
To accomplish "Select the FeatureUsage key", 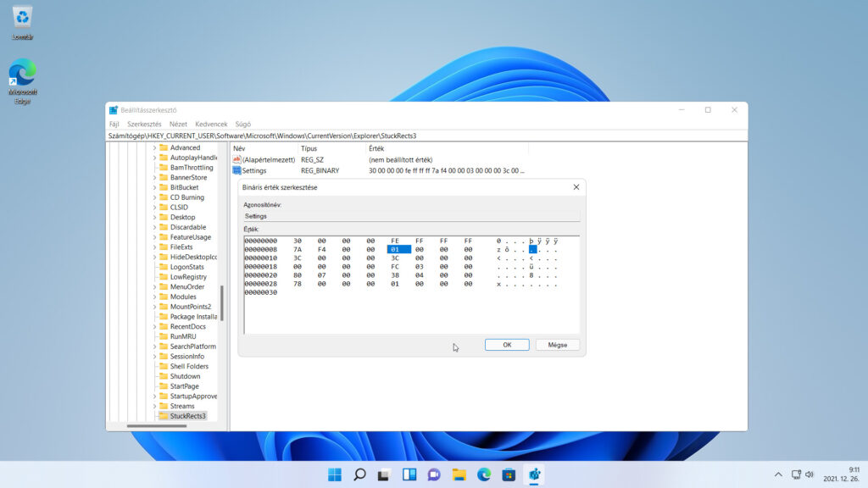I will click(191, 237).
